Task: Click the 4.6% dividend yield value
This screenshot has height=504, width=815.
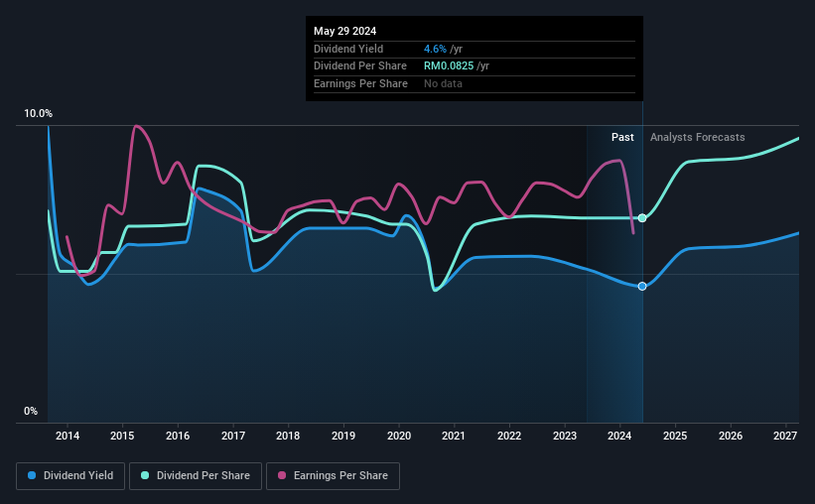Action: click(x=435, y=49)
